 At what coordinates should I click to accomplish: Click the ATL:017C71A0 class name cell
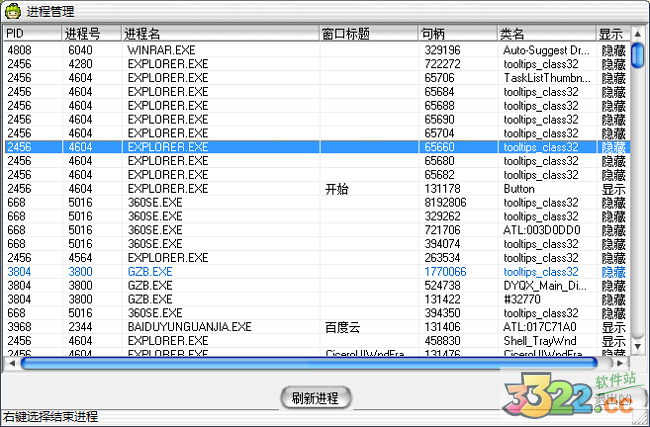[540, 327]
